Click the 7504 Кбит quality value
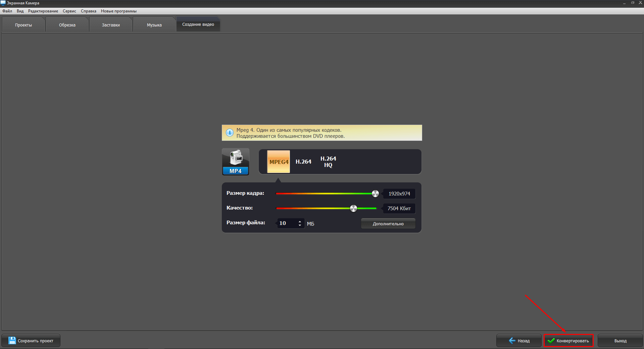The width and height of the screenshot is (644, 349). tap(399, 208)
